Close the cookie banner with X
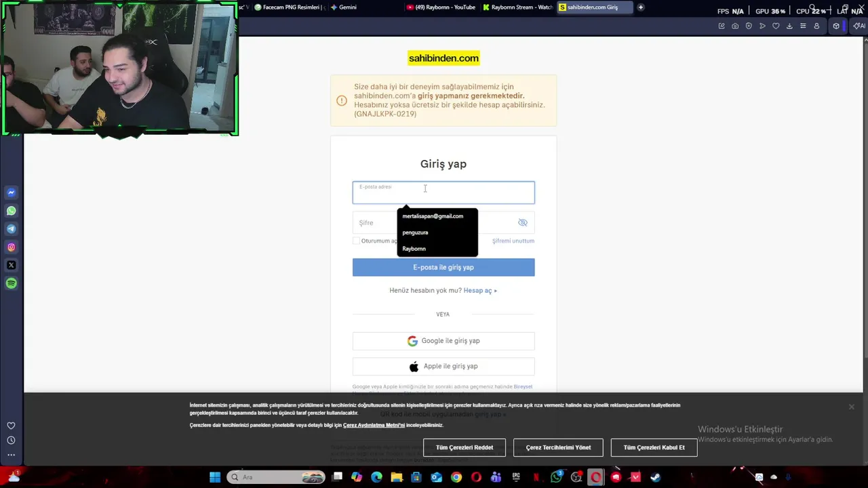Image resolution: width=868 pixels, height=488 pixels. point(852,407)
